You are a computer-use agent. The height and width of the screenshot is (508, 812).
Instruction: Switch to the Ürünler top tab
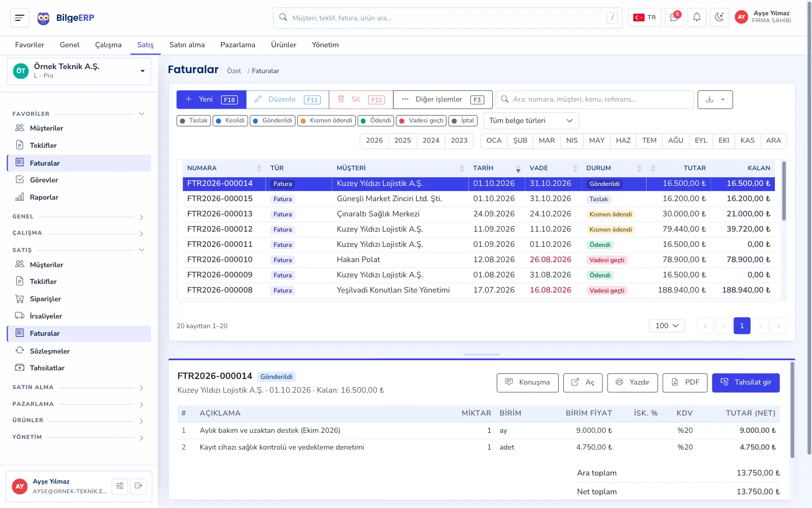tap(284, 45)
